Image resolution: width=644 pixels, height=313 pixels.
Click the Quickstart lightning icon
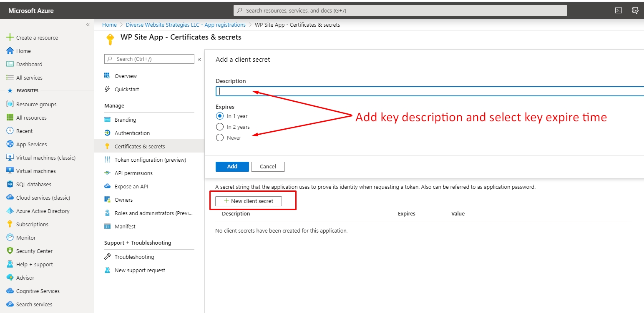pos(107,89)
